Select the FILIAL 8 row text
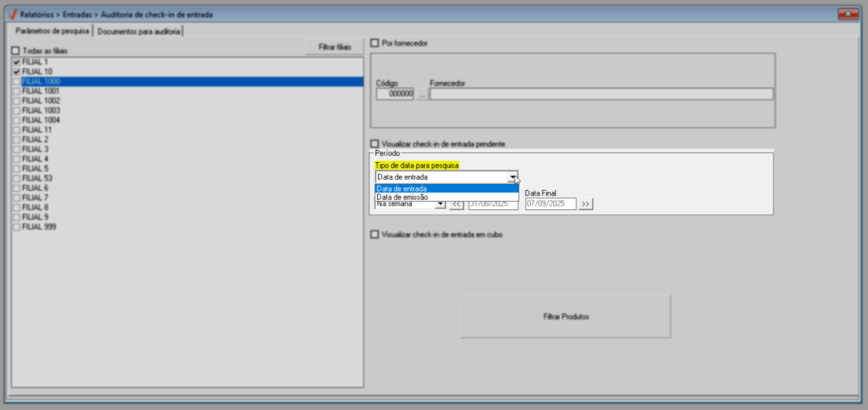868x410 pixels. 35,207
